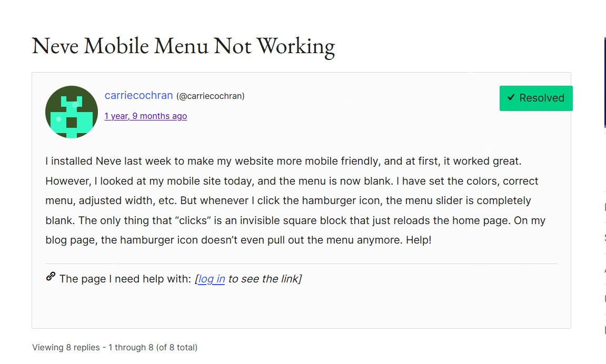Click the 'Viewing 8 replies' pagination text
The width and height of the screenshot is (606, 364).
[x=115, y=347]
